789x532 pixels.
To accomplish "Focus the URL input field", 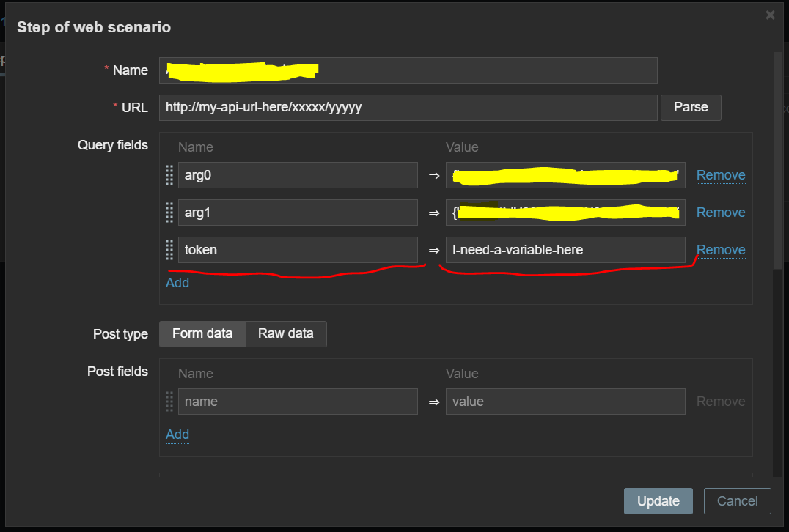I will [x=408, y=108].
